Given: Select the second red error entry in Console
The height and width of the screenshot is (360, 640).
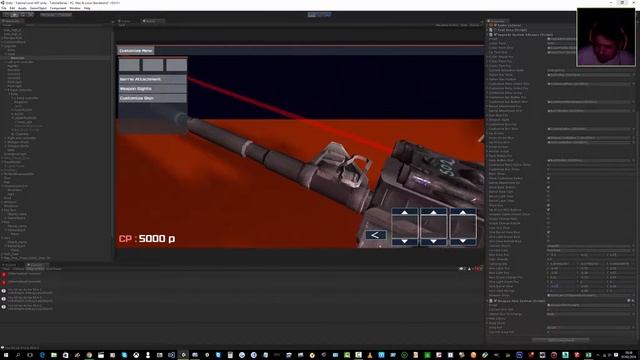Looking at the screenshot, I should [x=241, y=282].
